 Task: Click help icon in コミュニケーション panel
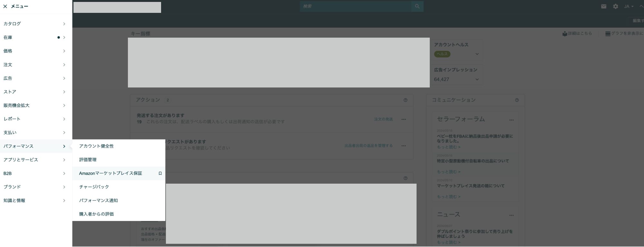point(517,100)
